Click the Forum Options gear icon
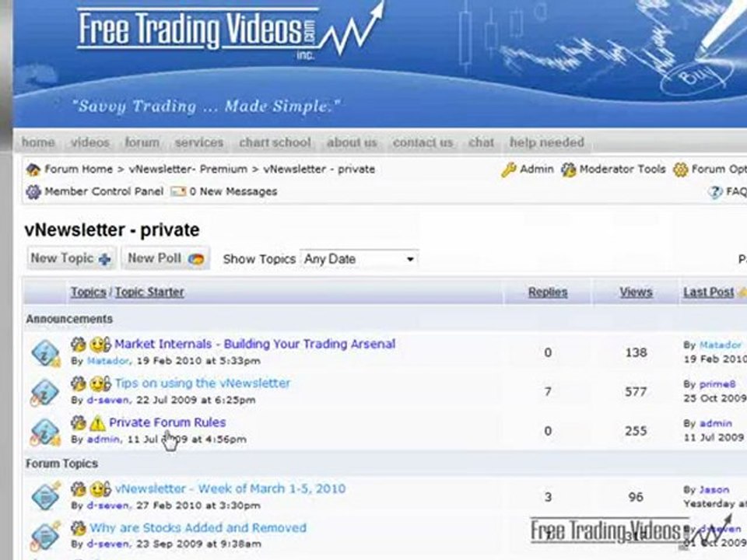The width and height of the screenshot is (747, 560). [x=680, y=170]
